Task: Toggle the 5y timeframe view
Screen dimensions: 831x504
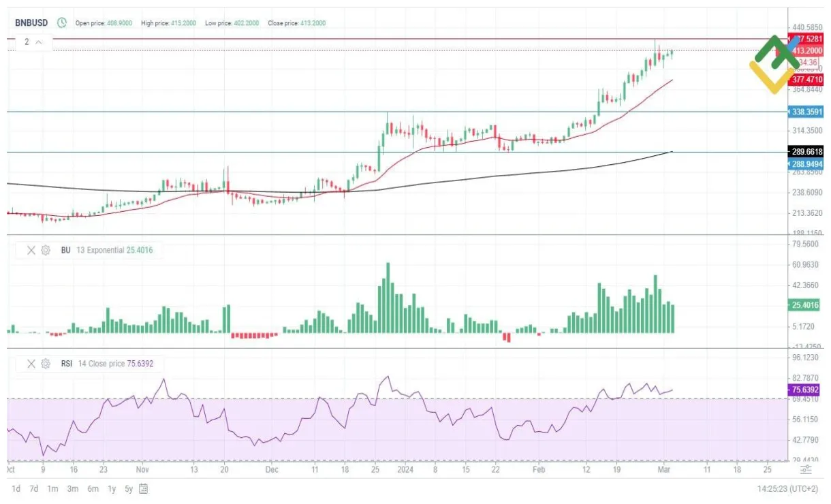Action: 129,488
